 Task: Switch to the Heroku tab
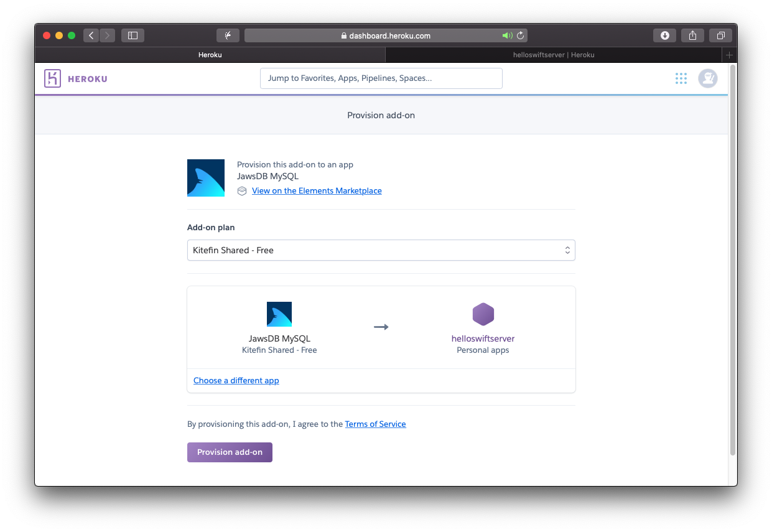point(210,55)
